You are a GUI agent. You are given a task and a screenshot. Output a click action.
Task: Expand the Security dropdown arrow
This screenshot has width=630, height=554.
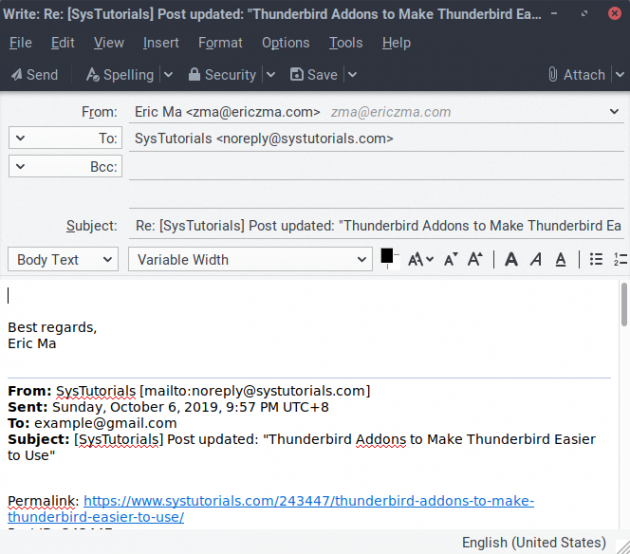point(271,75)
